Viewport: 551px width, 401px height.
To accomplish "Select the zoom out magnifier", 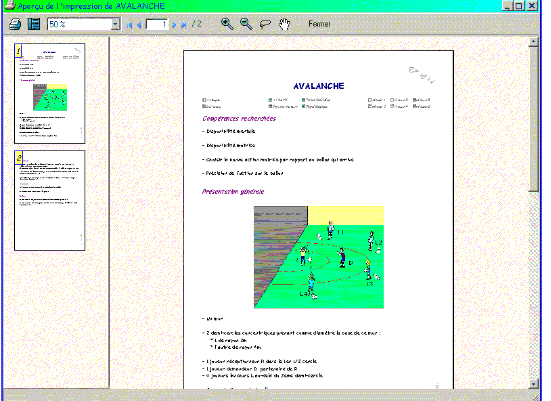I will pyautogui.click(x=246, y=24).
